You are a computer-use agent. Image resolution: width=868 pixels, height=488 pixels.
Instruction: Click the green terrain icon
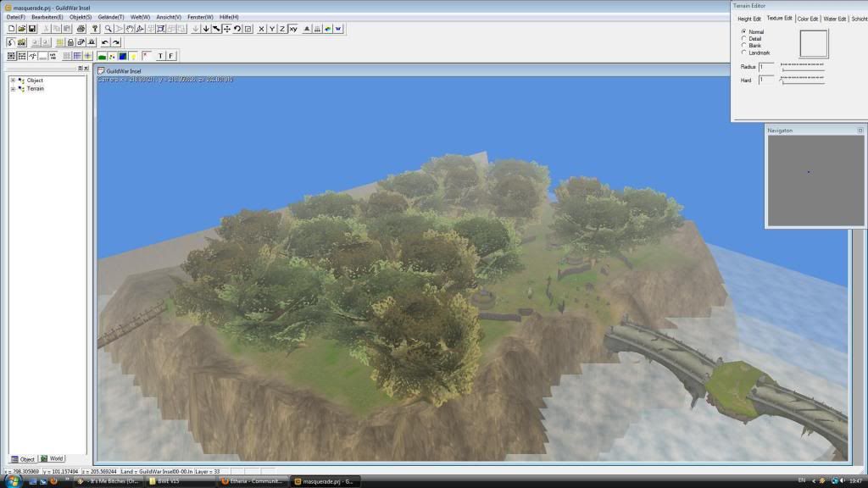[x=102, y=56]
